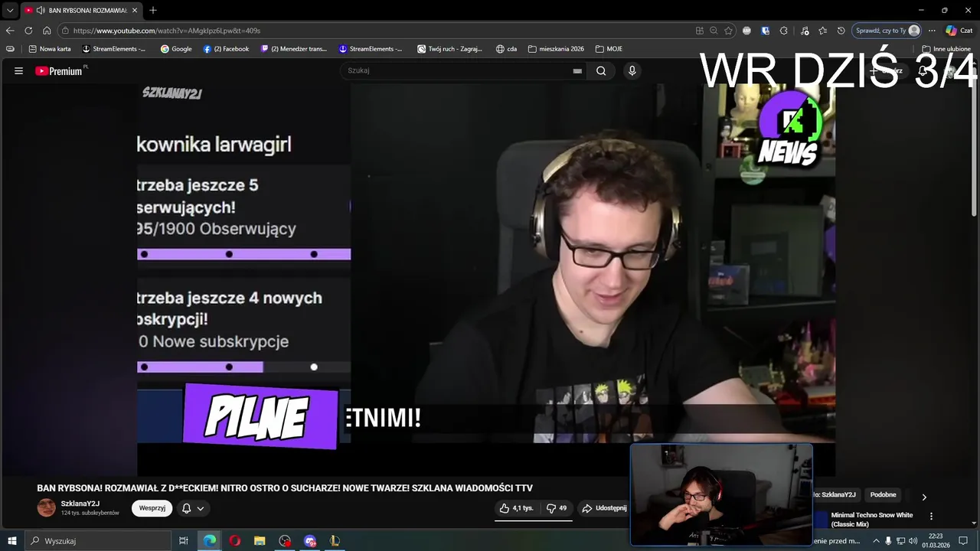Open Edge Settings and more three dots
The width and height of the screenshot is (980, 551).
932,31
